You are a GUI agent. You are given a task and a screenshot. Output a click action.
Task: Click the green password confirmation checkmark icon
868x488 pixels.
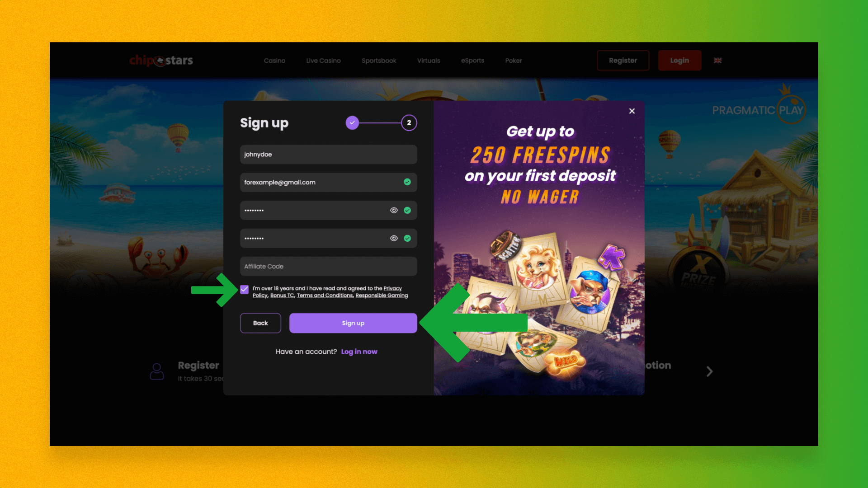[407, 238]
